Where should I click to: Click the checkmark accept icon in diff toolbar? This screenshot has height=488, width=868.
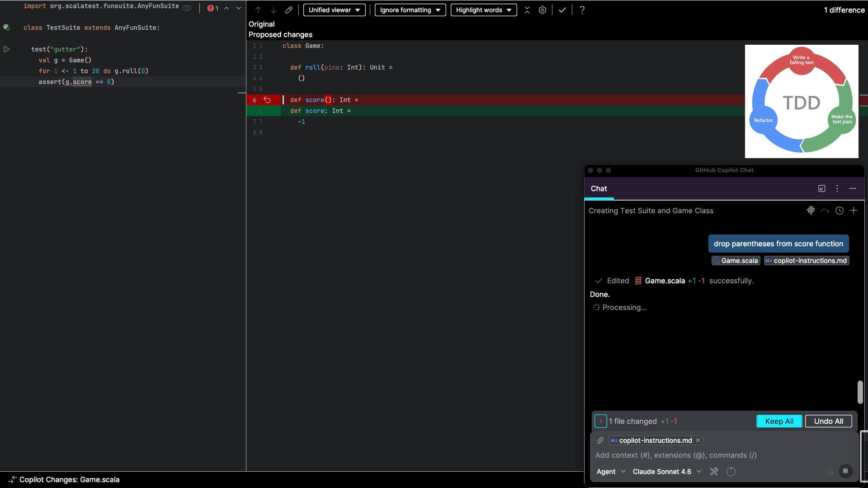point(562,10)
